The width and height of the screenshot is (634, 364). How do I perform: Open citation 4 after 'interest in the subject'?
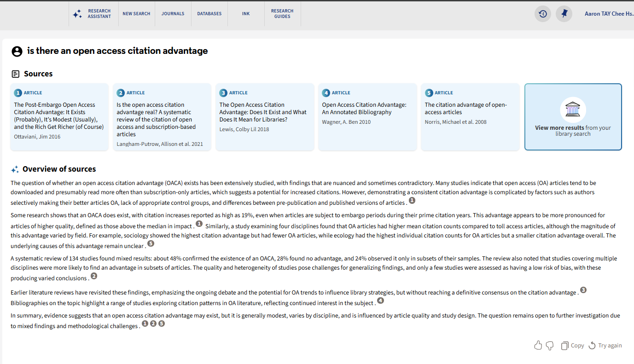(x=380, y=301)
